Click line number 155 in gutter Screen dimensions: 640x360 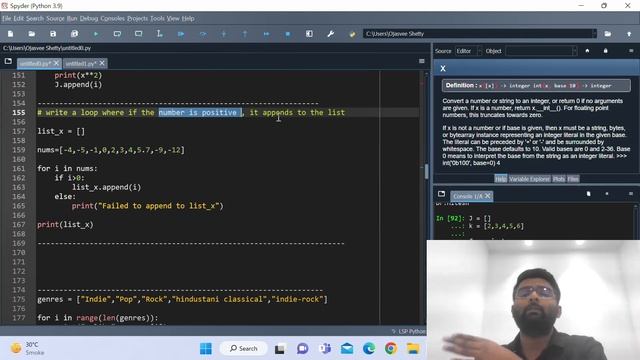[18, 113]
